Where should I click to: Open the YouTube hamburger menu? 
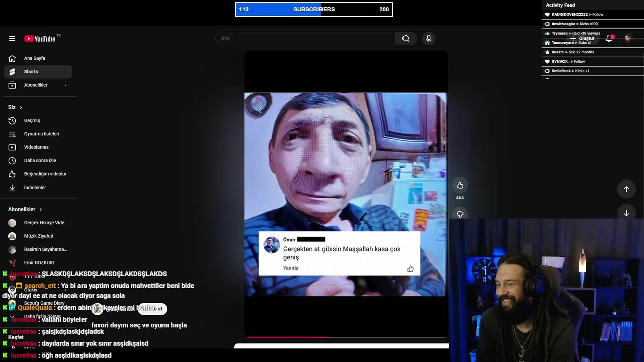[x=12, y=39]
